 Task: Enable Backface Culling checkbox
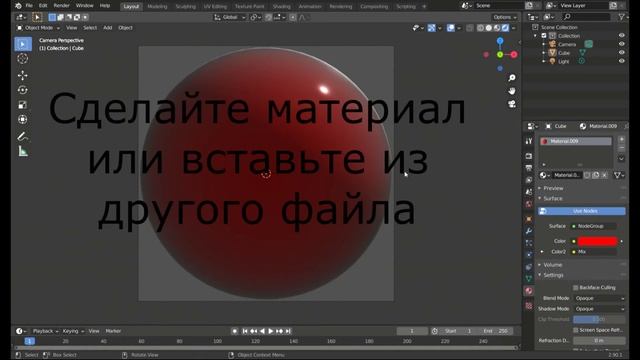pyautogui.click(x=576, y=288)
